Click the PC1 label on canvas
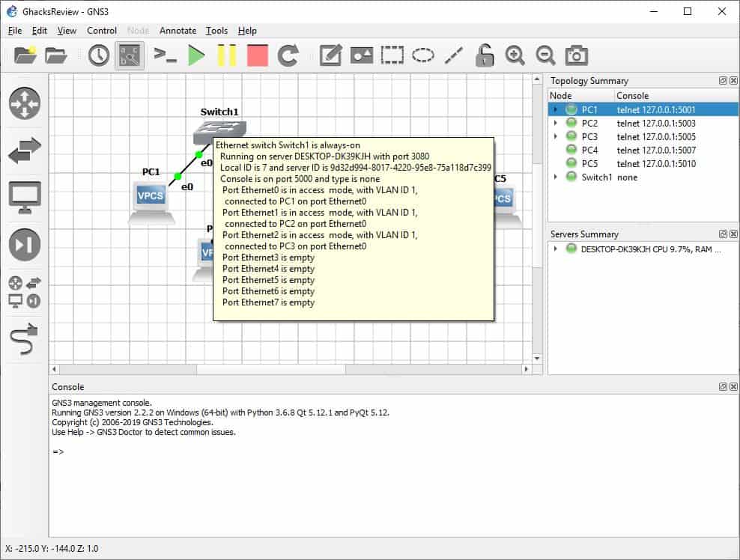This screenshot has height=560, width=740. pos(151,171)
